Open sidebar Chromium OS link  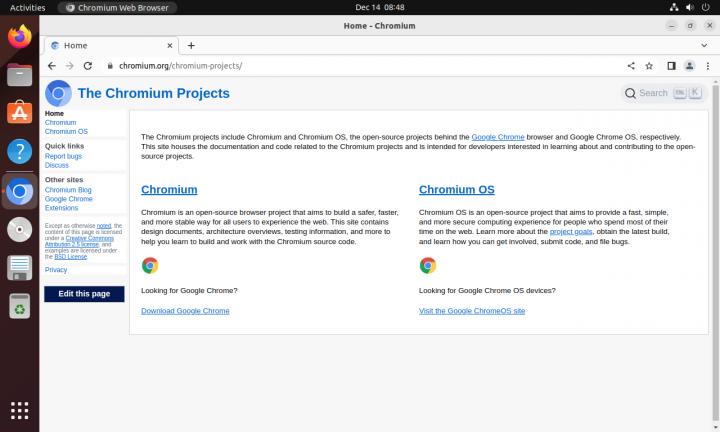point(66,131)
